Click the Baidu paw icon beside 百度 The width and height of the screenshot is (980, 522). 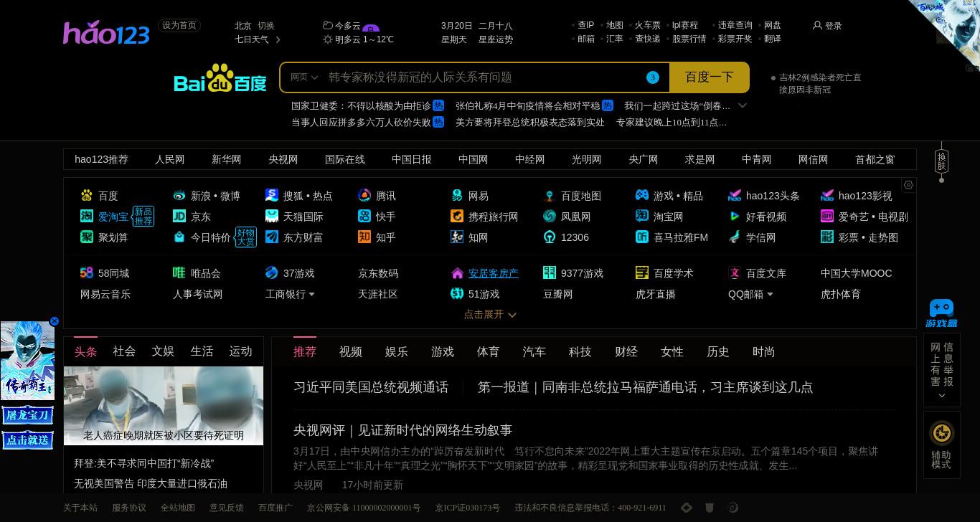[x=87, y=195]
